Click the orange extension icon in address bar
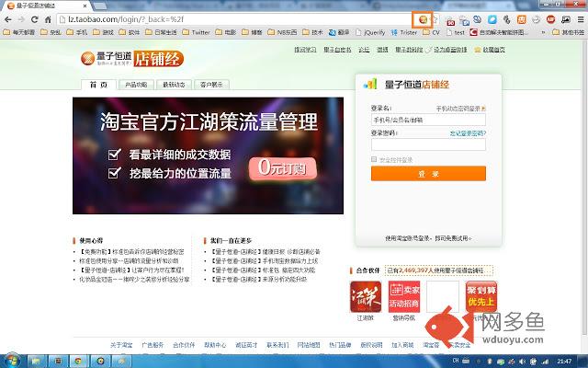The image size is (588, 368). (423, 19)
